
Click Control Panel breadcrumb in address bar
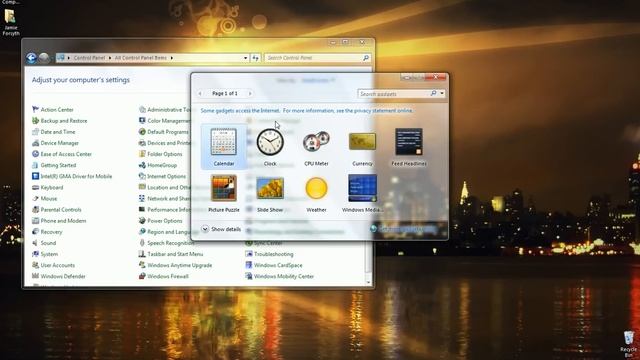89,58
